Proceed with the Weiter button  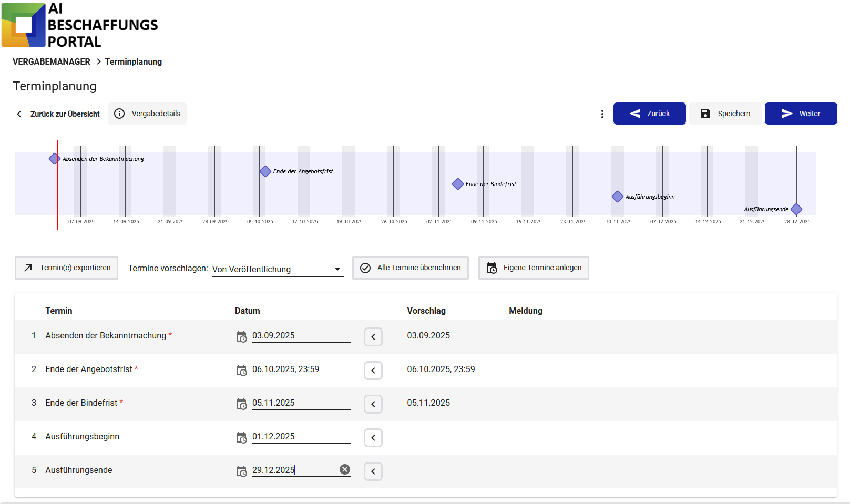(x=801, y=114)
